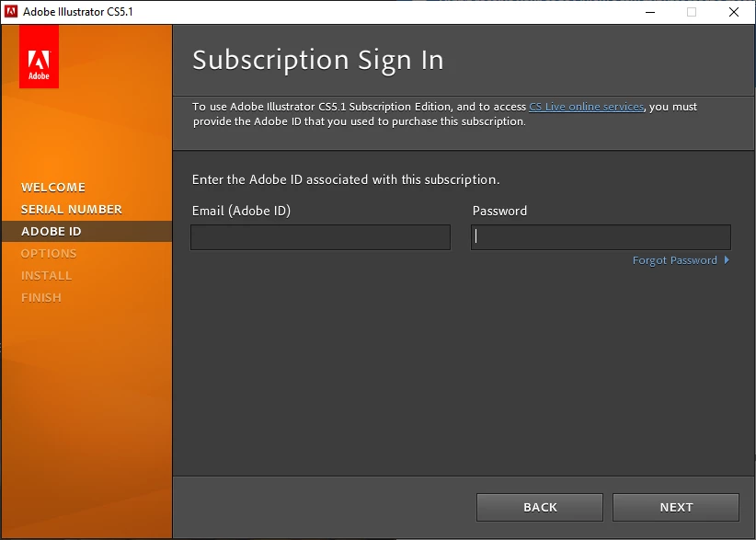Image resolution: width=756 pixels, height=540 pixels.
Task: Select the WELCOME step in sidebar
Action: 53,187
